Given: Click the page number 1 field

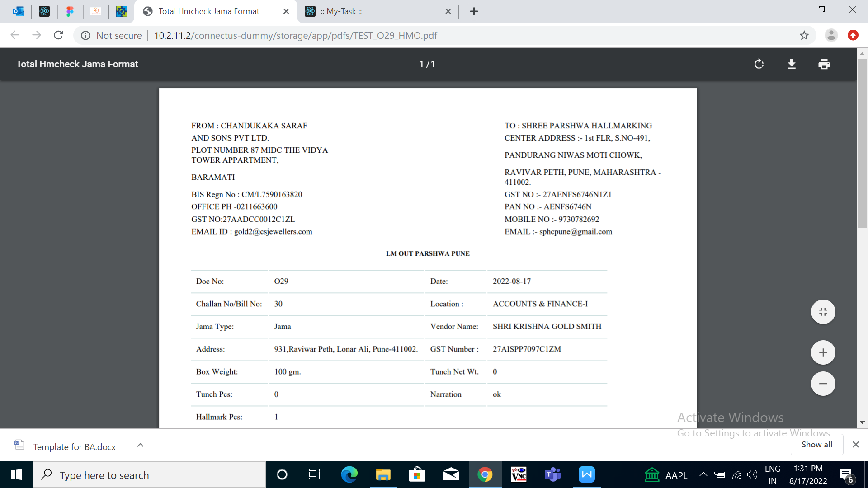Looking at the screenshot, I should [x=421, y=64].
